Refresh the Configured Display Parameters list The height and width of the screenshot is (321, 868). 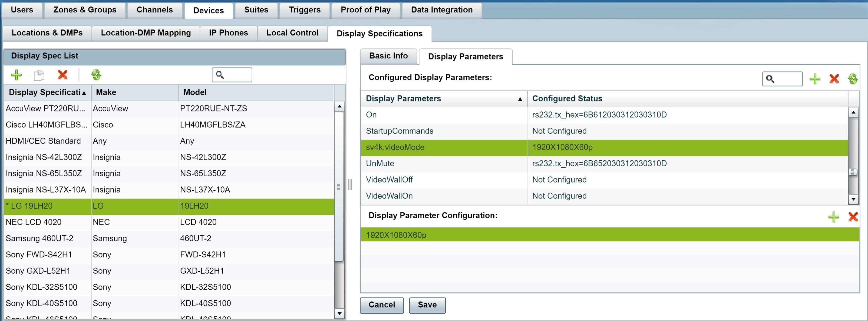click(x=853, y=79)
